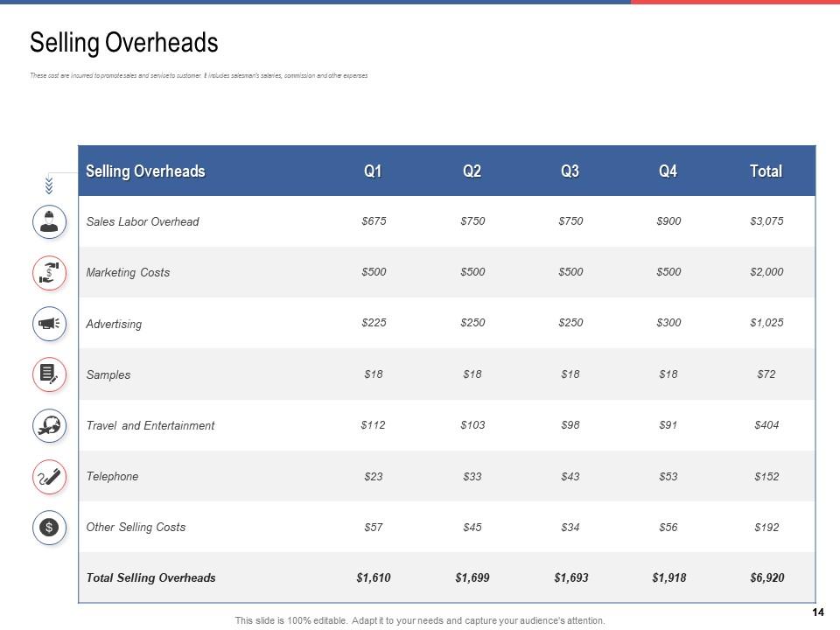Click the slide subtitle description text
Image resolution: width=840 pixels, height=630 pixels.
coord(199,76)
